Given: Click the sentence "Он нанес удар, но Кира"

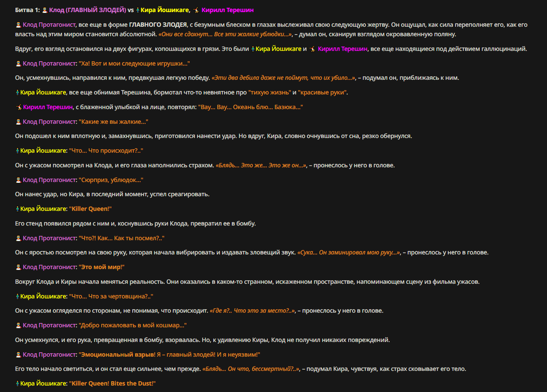Looking at the screenshot, I should click(112, 194).
